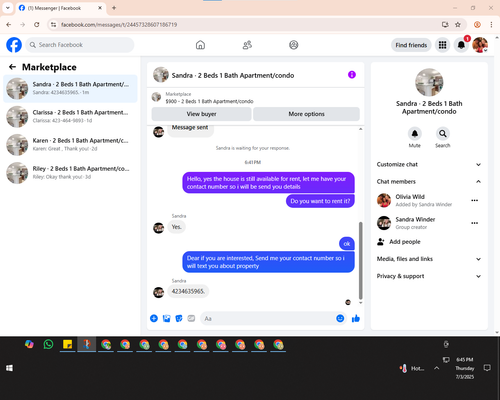Open Olivia Wild member profile

point(410,197)
